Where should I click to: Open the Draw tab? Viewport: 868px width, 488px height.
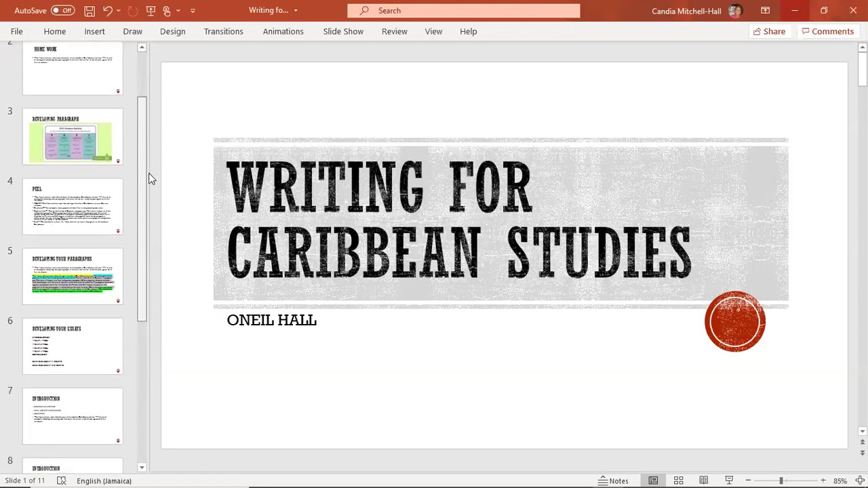[132, 31]
